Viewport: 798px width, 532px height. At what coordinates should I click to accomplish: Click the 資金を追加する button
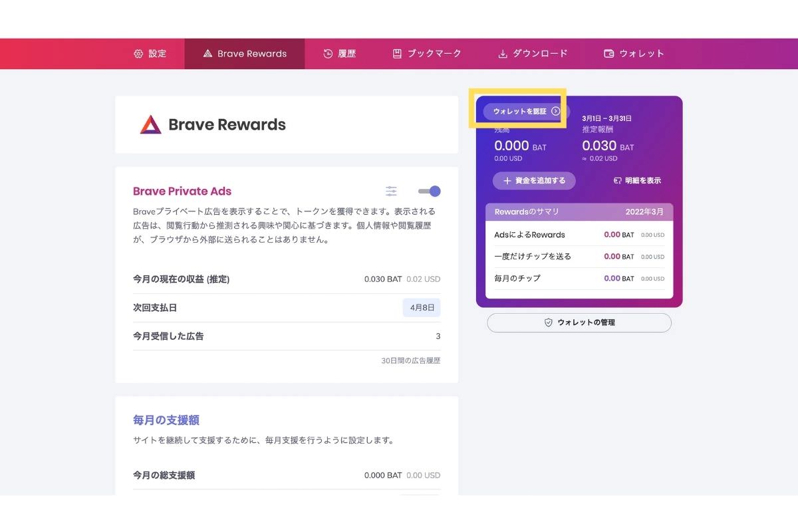click(534, 180)
